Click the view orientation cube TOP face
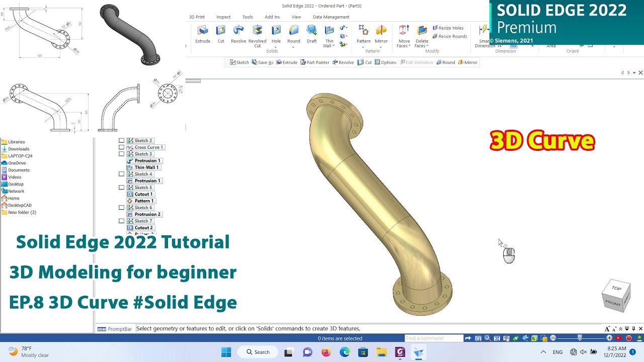This screenshot has width=644, height=362. coord(616,288)
